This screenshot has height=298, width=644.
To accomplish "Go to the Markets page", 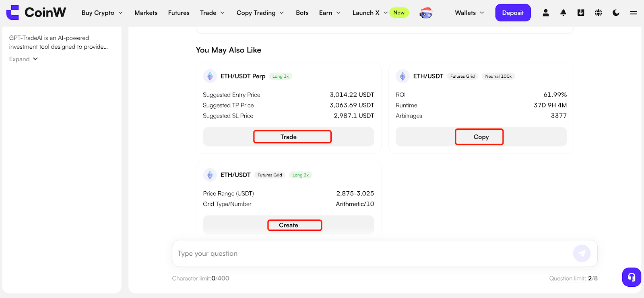I will click(x=146, y=13).
